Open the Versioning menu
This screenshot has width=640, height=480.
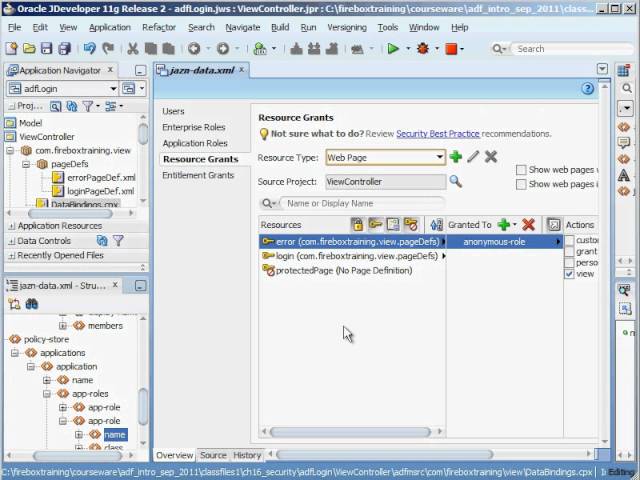[347, 27]
